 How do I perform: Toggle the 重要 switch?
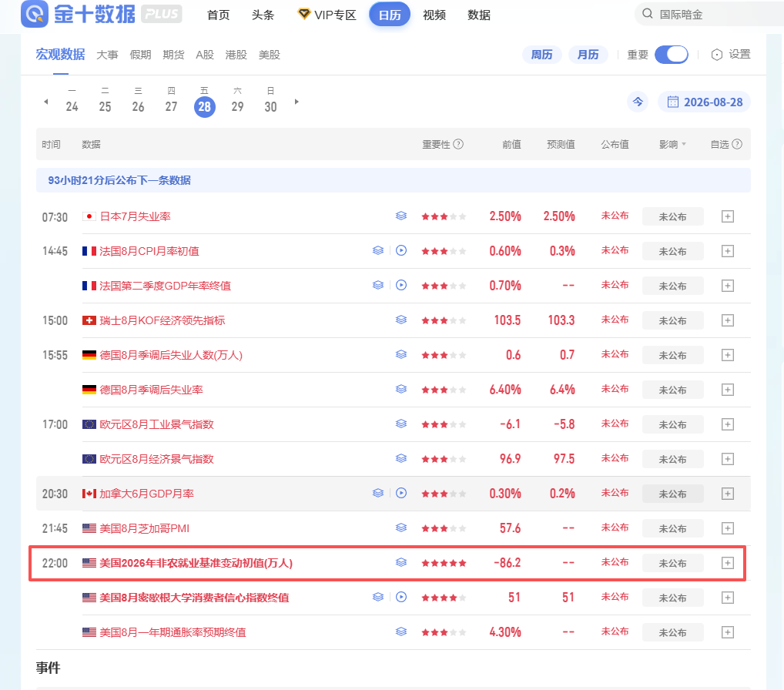coord(672,55)
